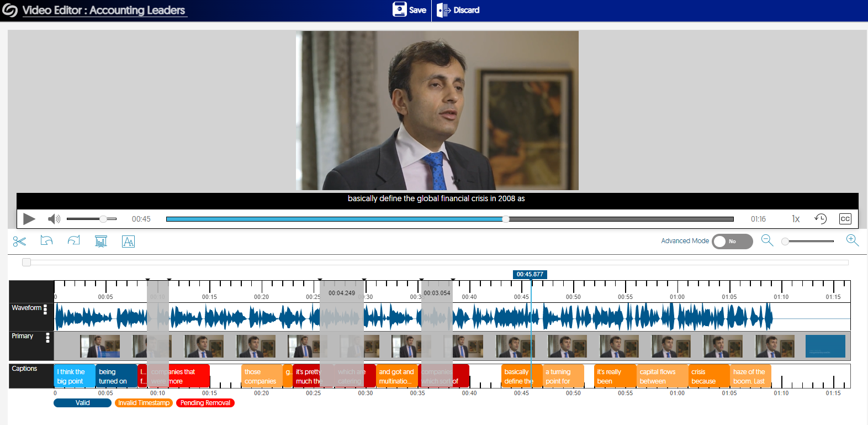Image resolution: width=868 pixels, height=425 pixels.
Task: Save the video edits
Action: tap(409, 10)
